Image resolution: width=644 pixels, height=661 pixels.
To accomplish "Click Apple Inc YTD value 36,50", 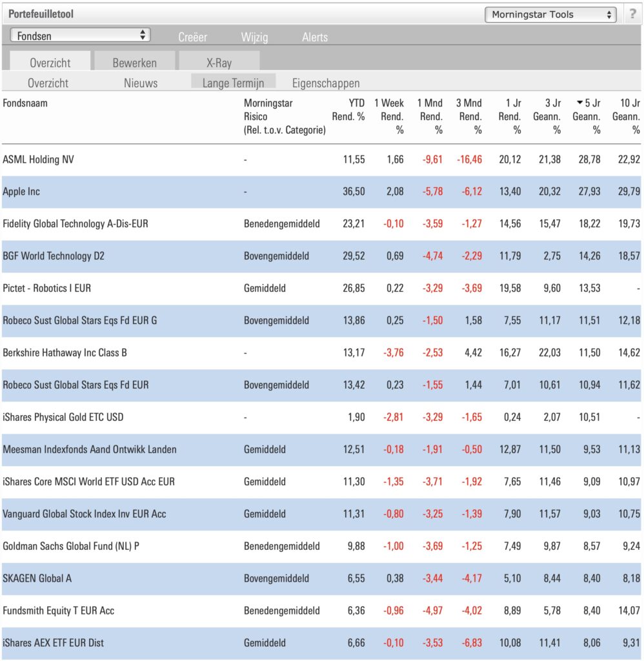I will [354, 191].
